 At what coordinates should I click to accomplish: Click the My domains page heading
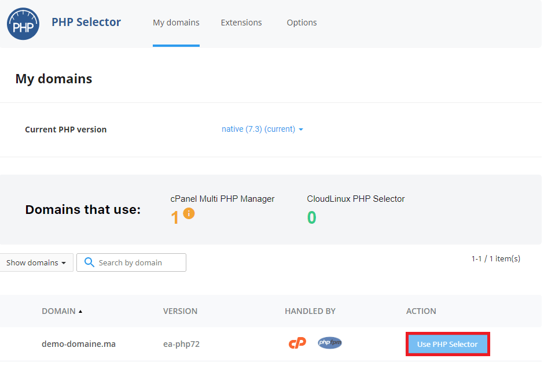(54, 79)
